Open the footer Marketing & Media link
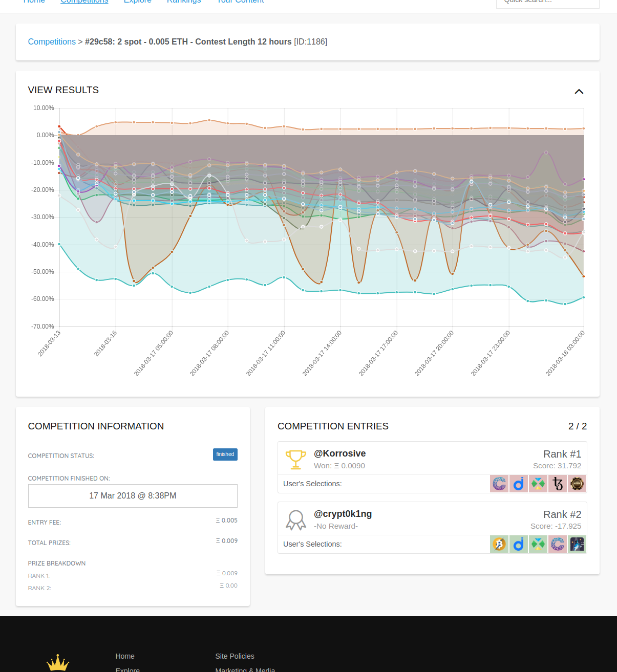 [245, 669]
